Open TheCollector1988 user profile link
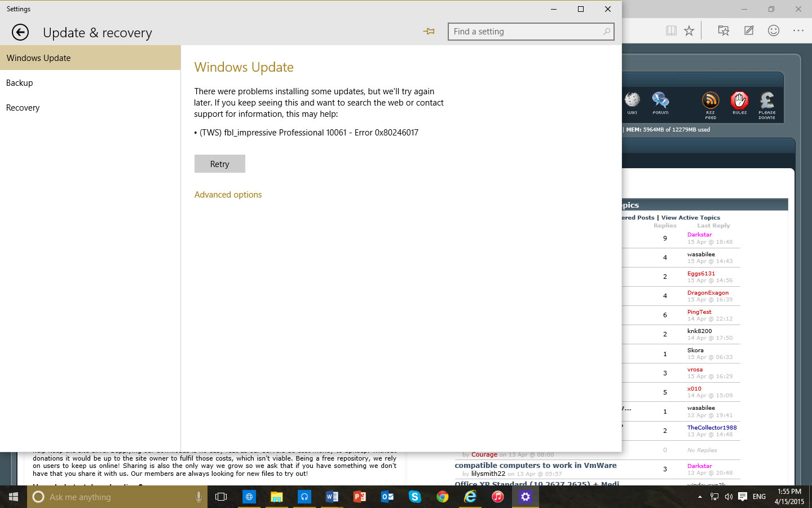 [x=712, y=427]
